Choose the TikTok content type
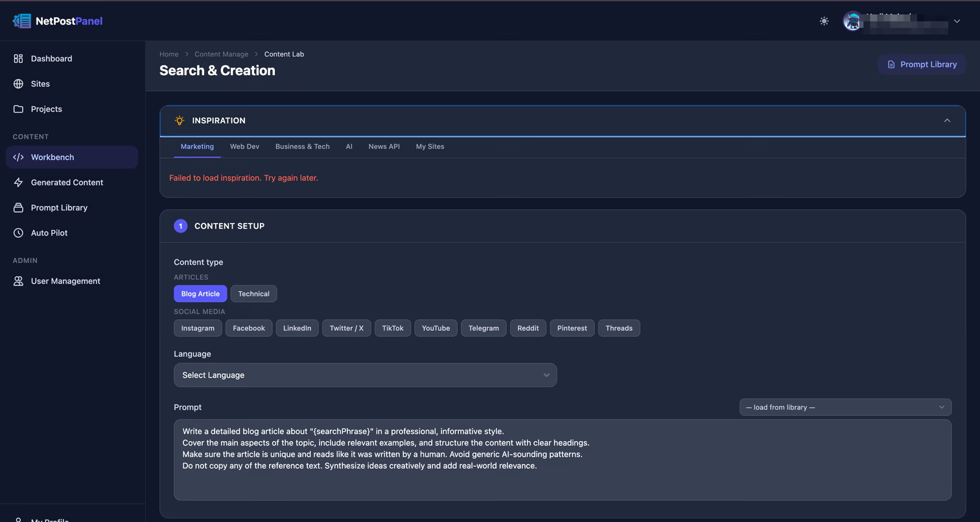The height and width of the screenshot is (522, 980). tap(393, 328)
